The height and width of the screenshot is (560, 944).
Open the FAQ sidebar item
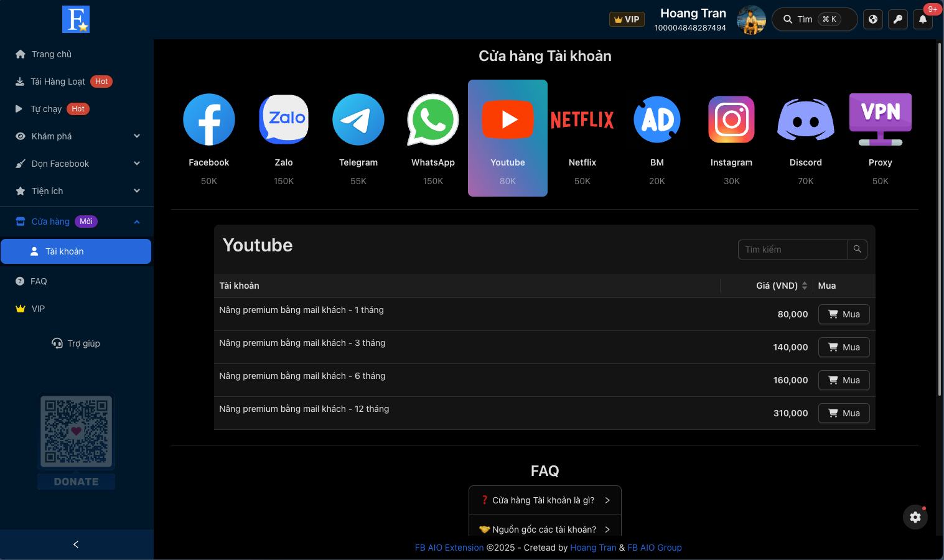coord(77,281)
